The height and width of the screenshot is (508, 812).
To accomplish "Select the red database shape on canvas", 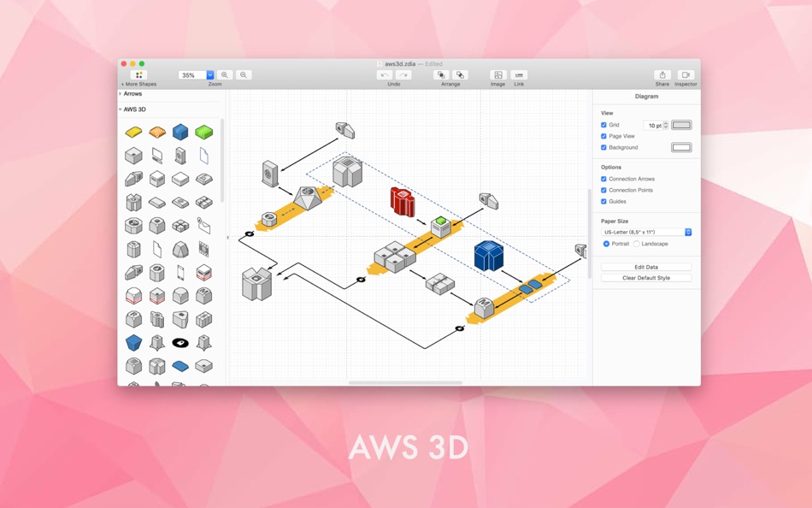I will (403, 202).
